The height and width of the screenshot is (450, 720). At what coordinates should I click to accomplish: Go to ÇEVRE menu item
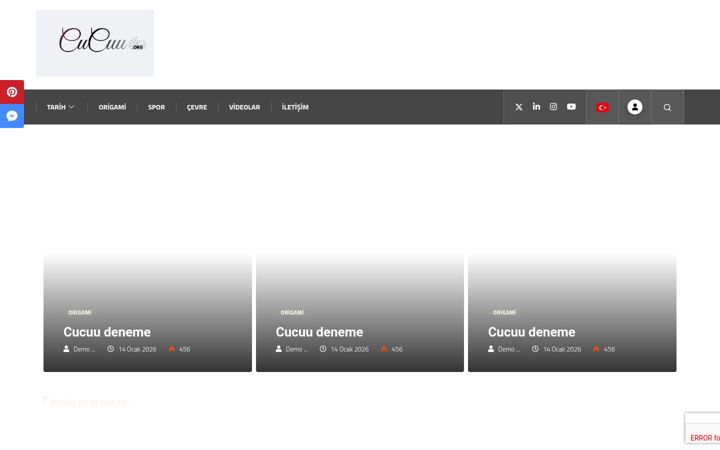[x=197, y=107]
